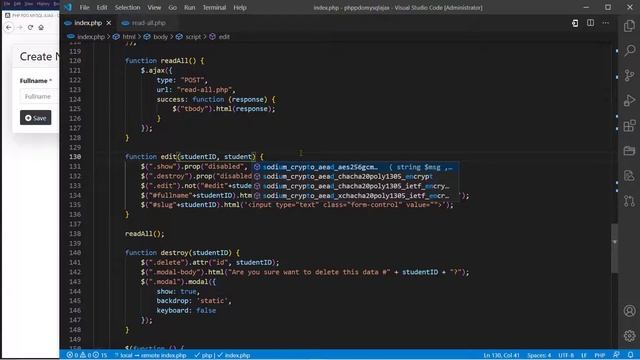Viewport: 640px width, 360px height.
Task: Click local → remote index.php status item
Action: [150, 355]
